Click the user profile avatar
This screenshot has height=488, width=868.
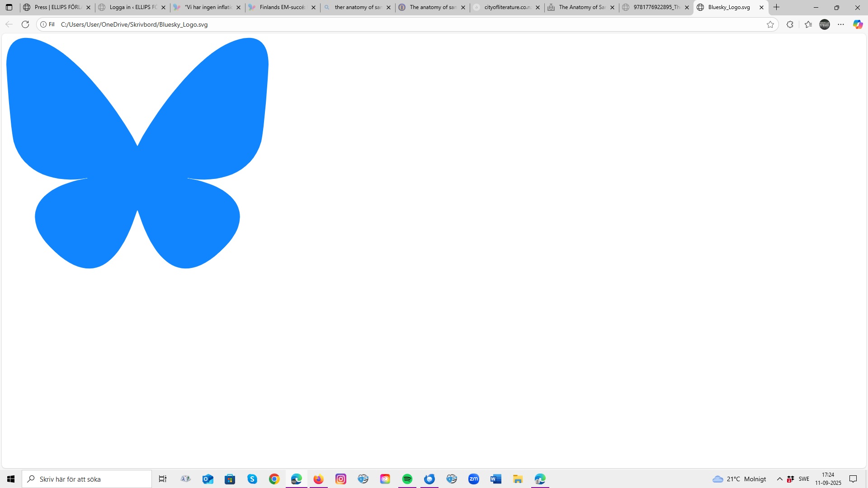825,24
